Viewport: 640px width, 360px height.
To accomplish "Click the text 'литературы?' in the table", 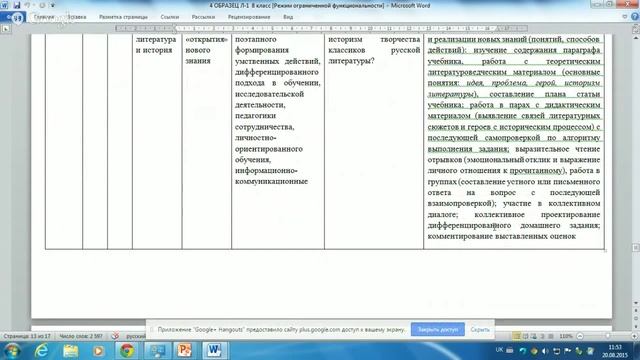I will click(351, 61).
